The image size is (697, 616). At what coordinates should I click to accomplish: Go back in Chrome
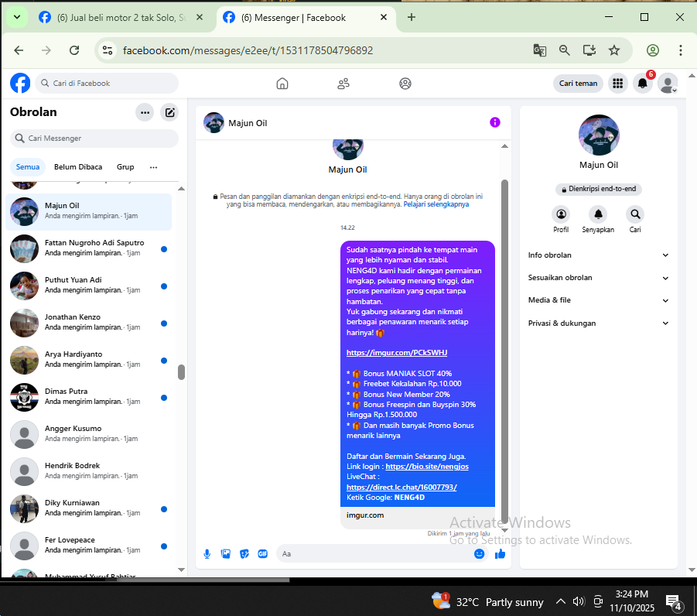click(19, 50)
